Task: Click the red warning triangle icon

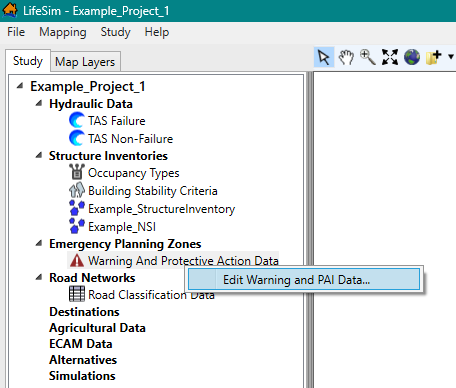Action: pyautogui.click(x=77, y=261)
